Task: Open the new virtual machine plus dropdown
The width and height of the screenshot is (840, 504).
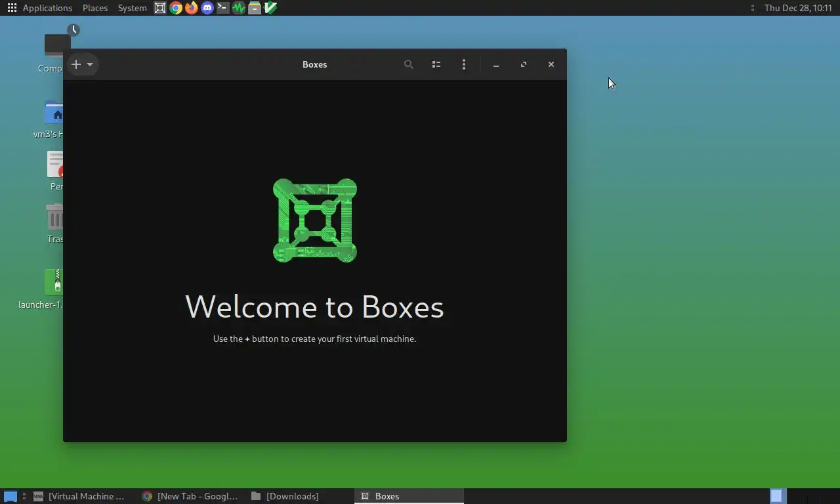Action: click(x=83, y=64)
